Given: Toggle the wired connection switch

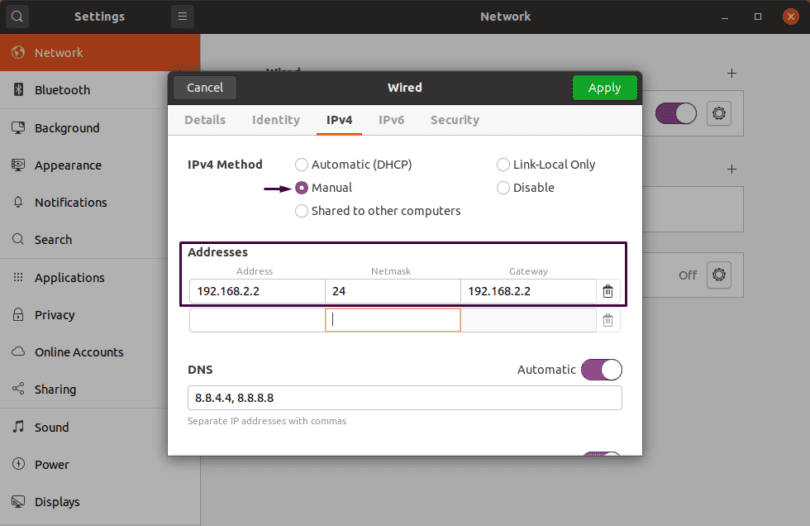Looking at the screenshot, I should tap(675, 114).
